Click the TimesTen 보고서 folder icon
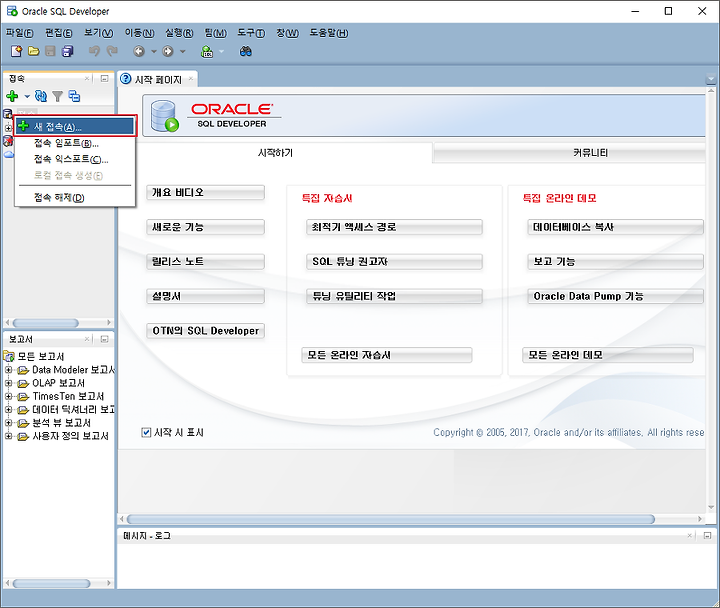720x608 pixels. pos(23,397)
